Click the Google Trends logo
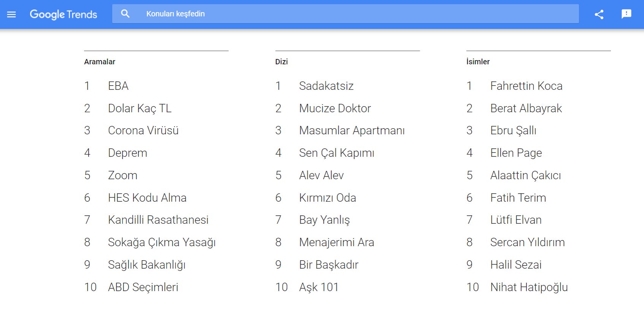The width and height of the screenshot is (644, 312). (63, 14)
